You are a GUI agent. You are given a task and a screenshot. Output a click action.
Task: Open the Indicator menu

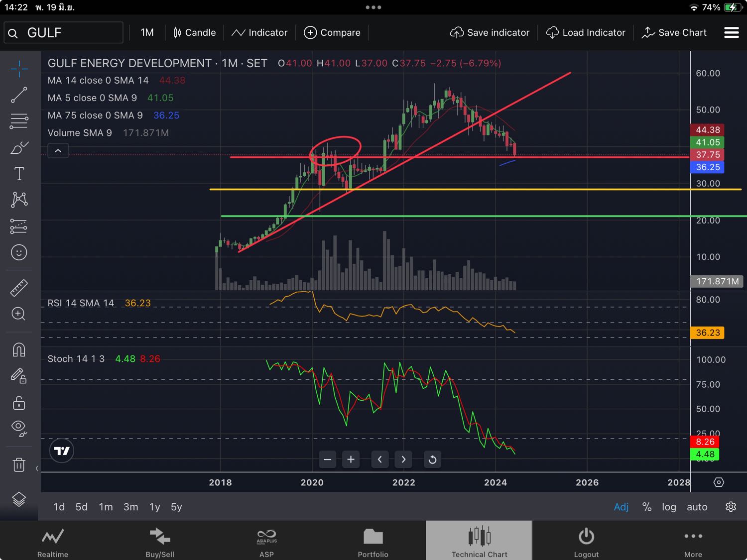click(x=259, y=32)
